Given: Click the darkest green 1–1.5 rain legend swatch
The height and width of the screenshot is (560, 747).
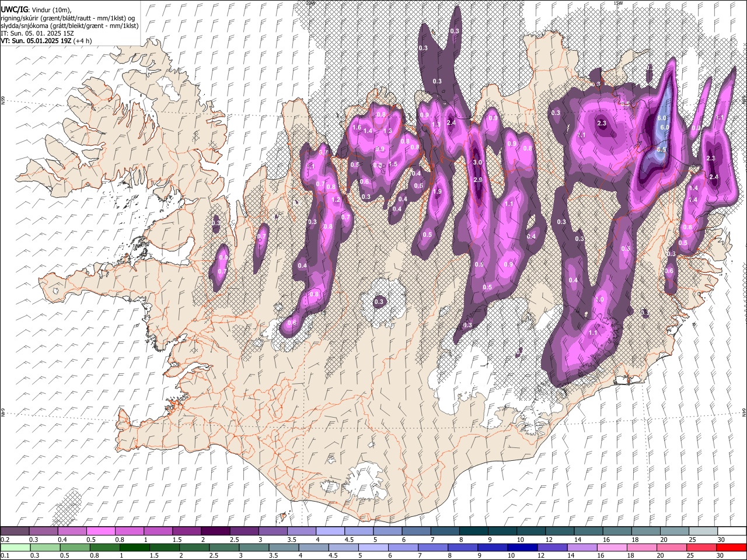Looking at the screenshot, I should [x=135, y=547].
